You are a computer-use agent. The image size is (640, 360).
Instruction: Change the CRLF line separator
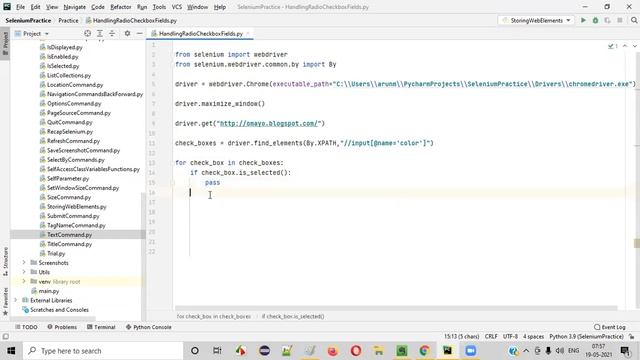pyautogui.click(x=491, y=337)
